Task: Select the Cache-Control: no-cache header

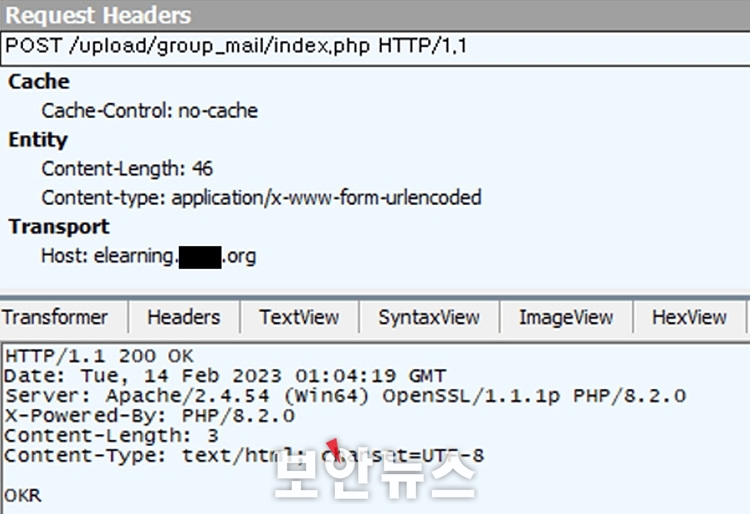Action: (x=150, y=111)
